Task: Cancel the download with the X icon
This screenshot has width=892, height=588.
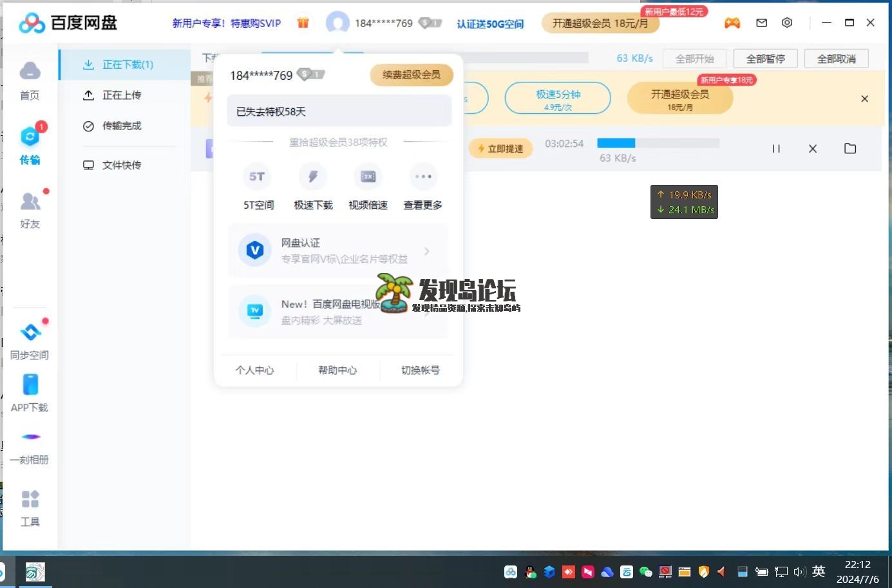Action: click(813, 149)
